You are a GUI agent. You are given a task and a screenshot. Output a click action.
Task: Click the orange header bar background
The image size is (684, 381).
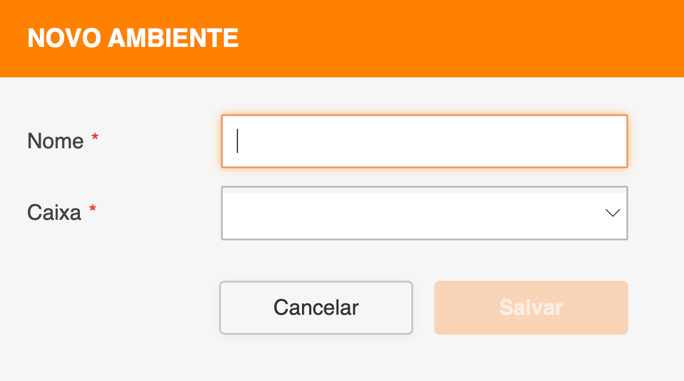pos(458,38)
